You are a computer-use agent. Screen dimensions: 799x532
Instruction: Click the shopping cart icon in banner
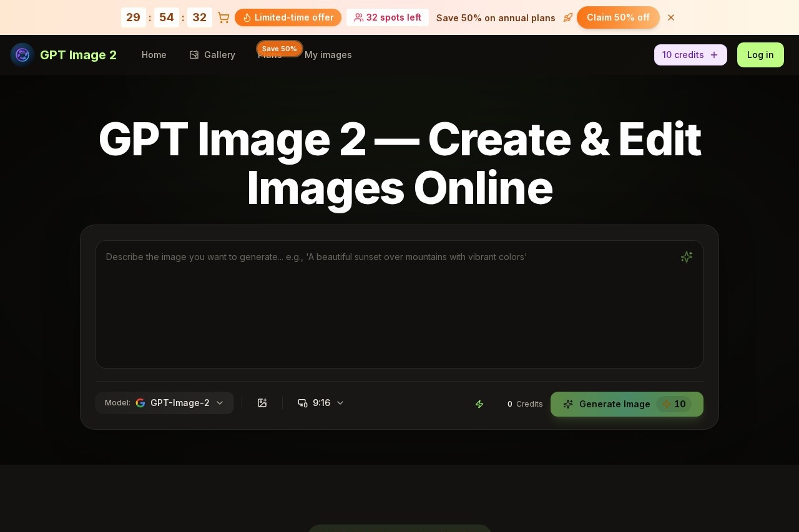point(223,17)
